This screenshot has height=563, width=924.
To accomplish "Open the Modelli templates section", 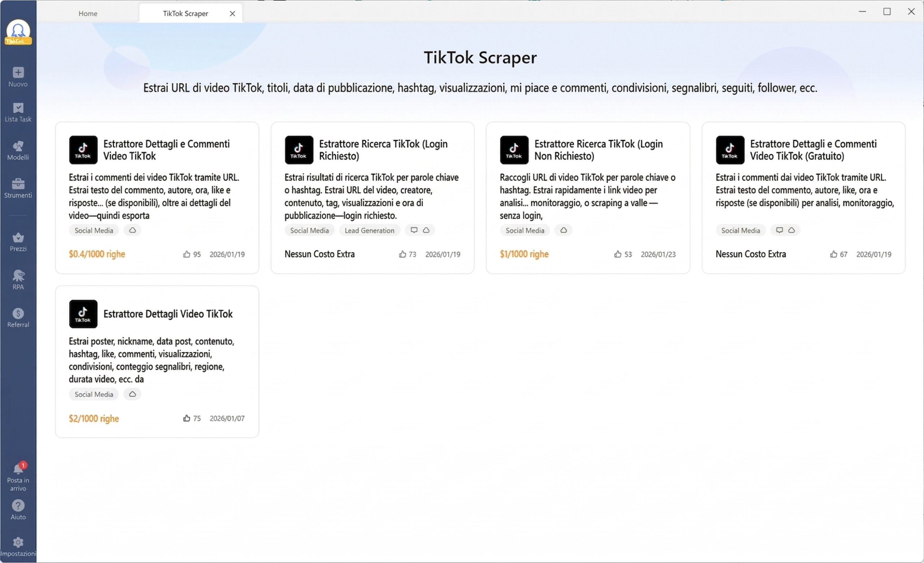I will (x=18, y=150).
